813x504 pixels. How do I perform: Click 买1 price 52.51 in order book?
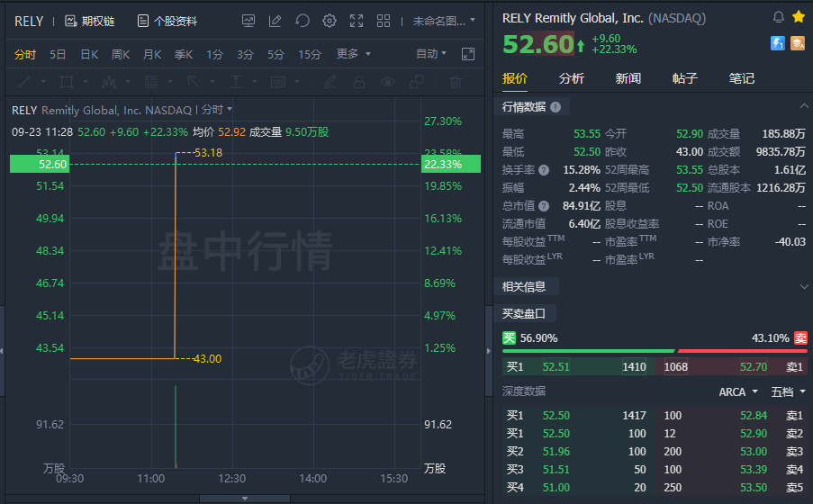pos(556,367)
